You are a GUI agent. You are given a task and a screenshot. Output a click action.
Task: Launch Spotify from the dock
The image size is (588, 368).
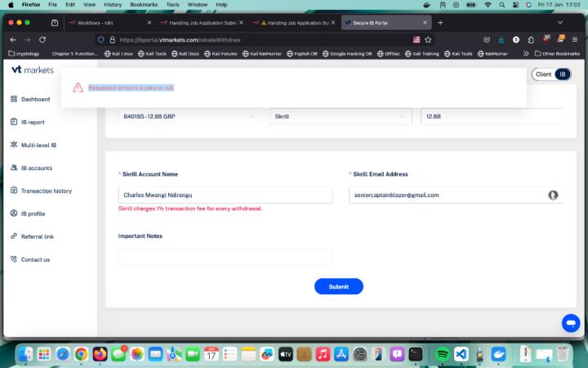[442, 354]
